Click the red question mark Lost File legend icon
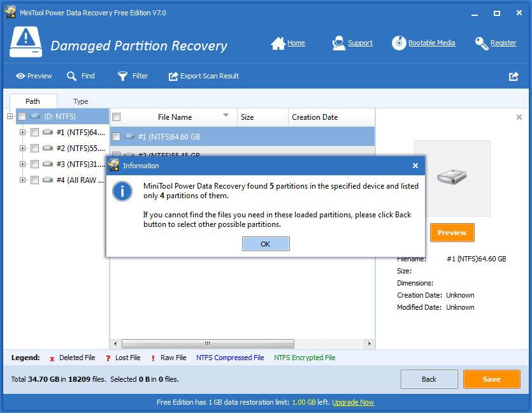This screenshot has width=532, height=413. pos(108,358)
